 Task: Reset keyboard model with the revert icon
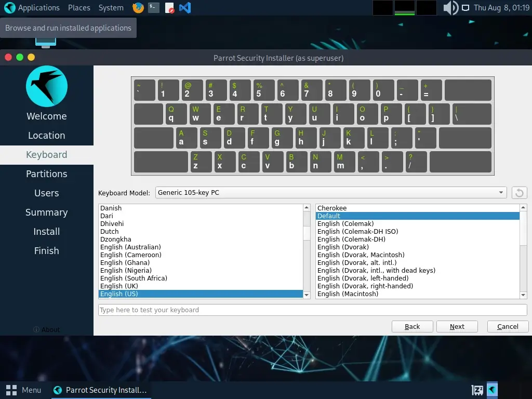click(x=519, y=193)
